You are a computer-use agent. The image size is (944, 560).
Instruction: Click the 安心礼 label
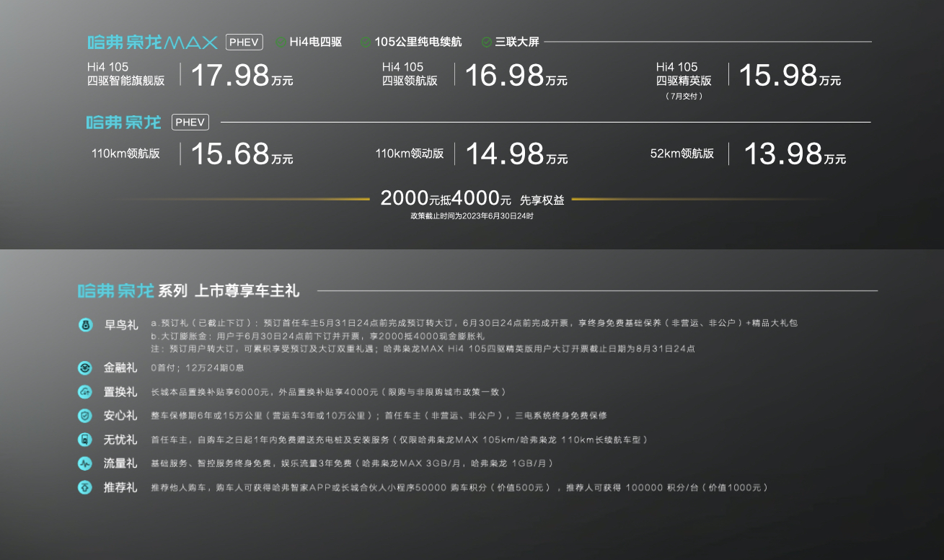tap(120, 416)
